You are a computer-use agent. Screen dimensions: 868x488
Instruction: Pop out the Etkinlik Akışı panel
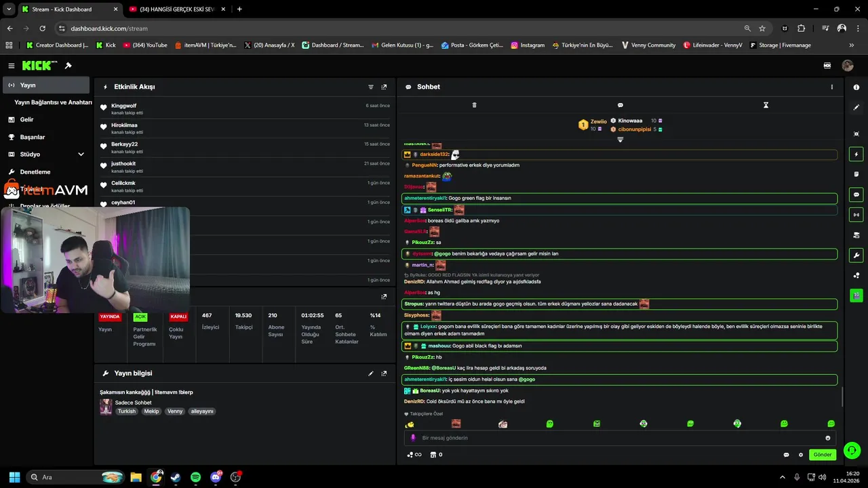384,87
